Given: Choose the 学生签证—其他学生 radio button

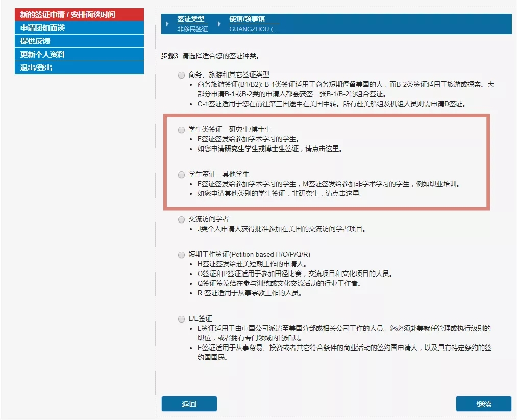Looking at the screenshot, I should (181, 175).
